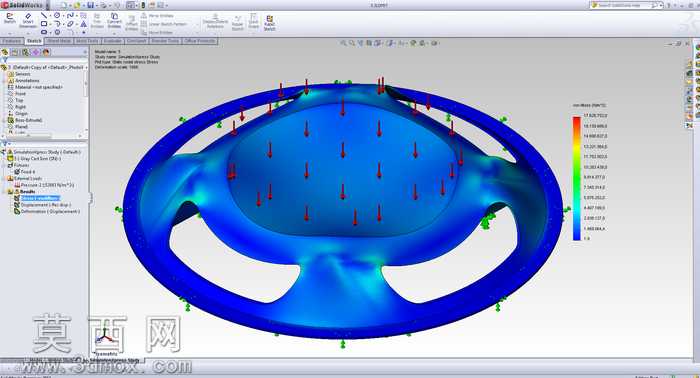Toggle Quick Snaps
The image size is (700, 378).
[x=254, y=21]
